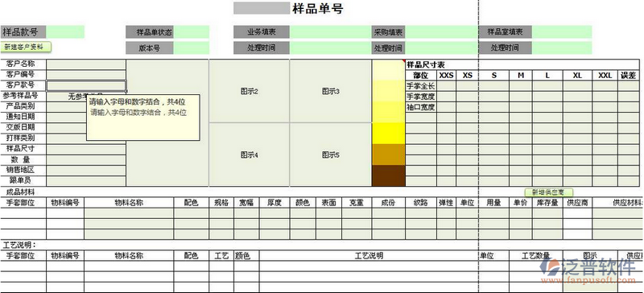Select the 样品款号 green input field
This screenshot has width=644, height=293.
tap(65, 31)
